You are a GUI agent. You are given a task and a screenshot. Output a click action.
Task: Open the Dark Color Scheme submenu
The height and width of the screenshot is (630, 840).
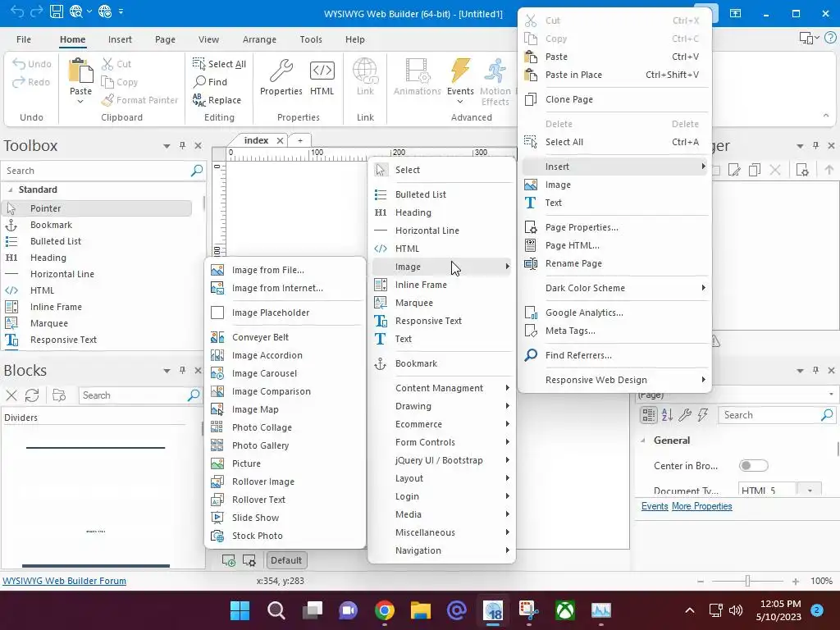tap(615, 288)
